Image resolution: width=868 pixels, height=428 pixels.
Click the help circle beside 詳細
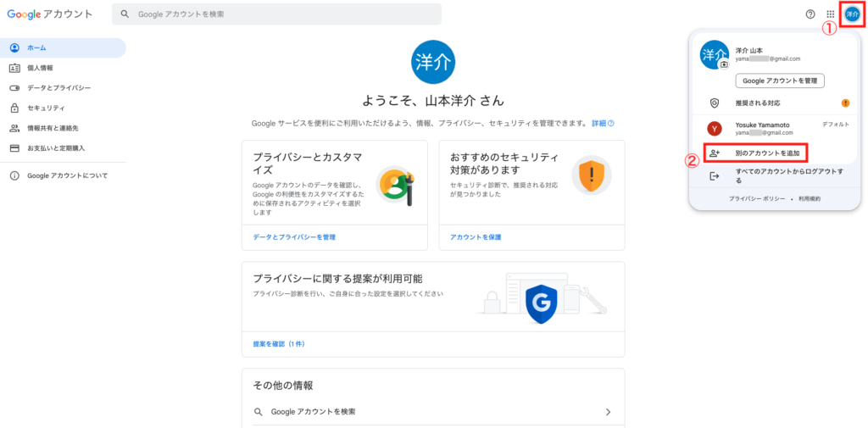(x=611, y=124)
